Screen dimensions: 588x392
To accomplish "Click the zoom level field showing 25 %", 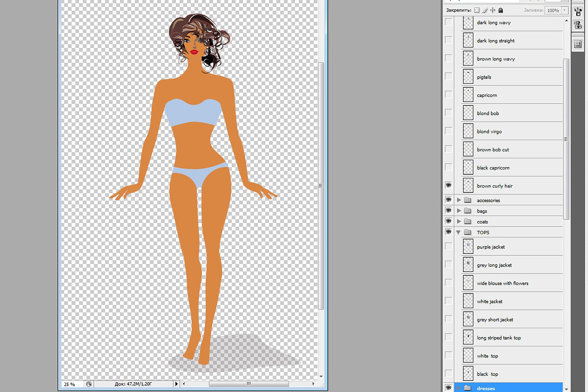I will pos(72,384).
